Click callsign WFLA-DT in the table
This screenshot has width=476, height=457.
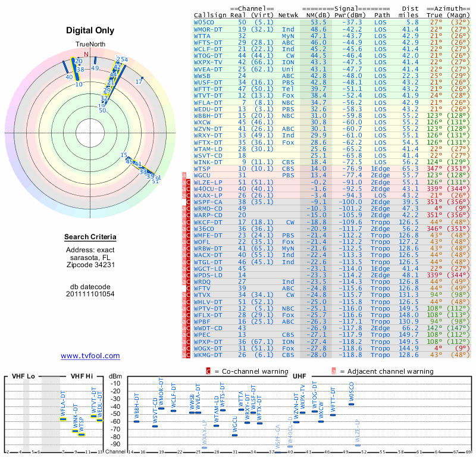pyautogui.click(x=208, y=102)
